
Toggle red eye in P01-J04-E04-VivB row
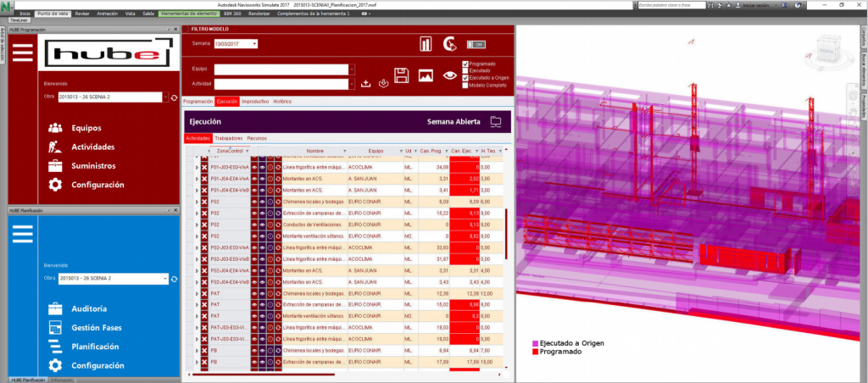click(254, 191)
